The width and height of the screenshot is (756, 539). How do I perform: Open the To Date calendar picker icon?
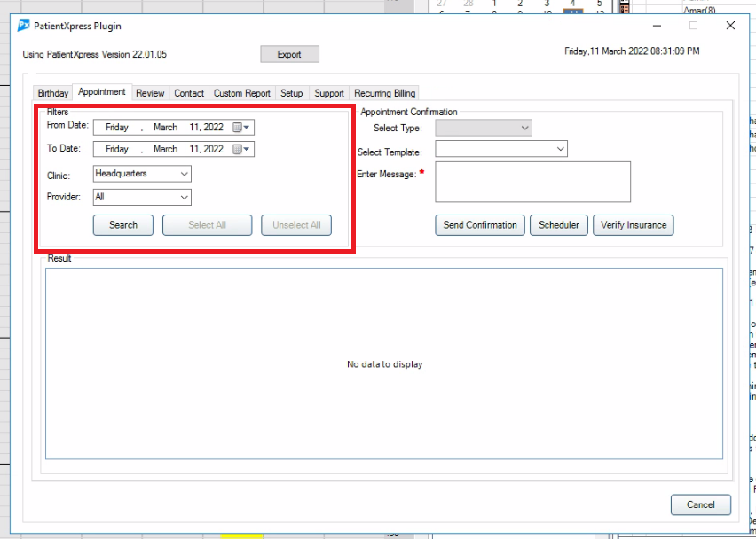pyautogui.click(x=238, y=150)
